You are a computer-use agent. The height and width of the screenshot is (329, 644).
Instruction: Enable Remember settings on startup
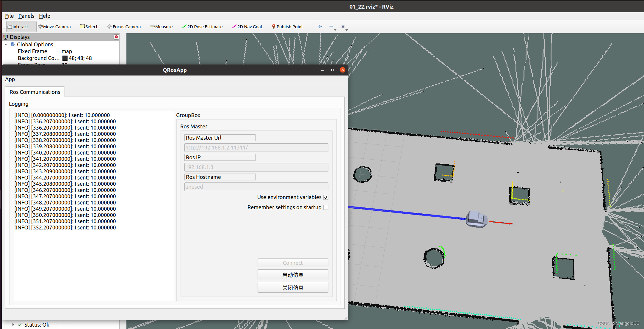(x=326, y=207)
